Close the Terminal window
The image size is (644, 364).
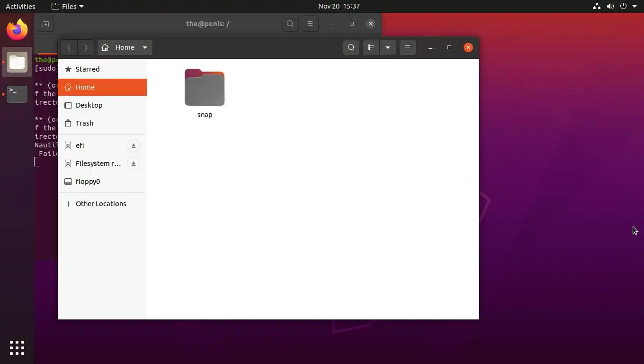click(x=371, y=24)
